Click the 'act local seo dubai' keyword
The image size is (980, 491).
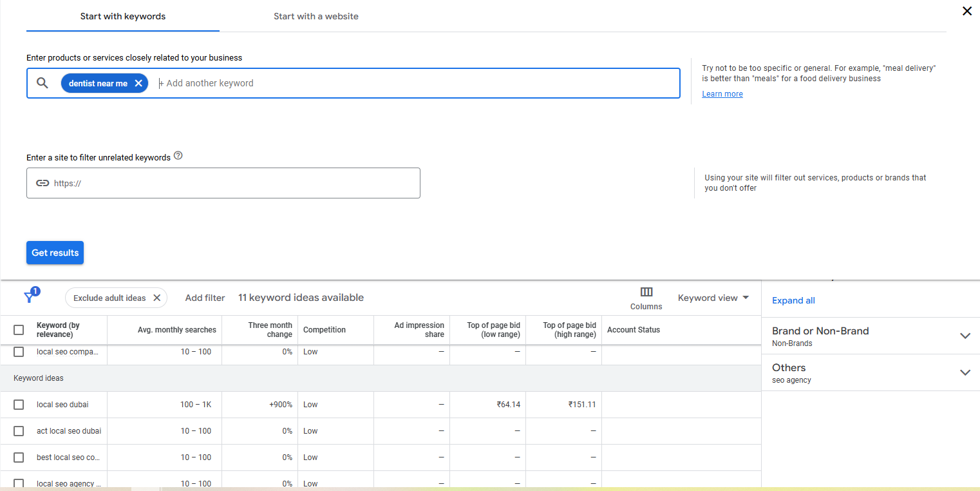point(69,431)
